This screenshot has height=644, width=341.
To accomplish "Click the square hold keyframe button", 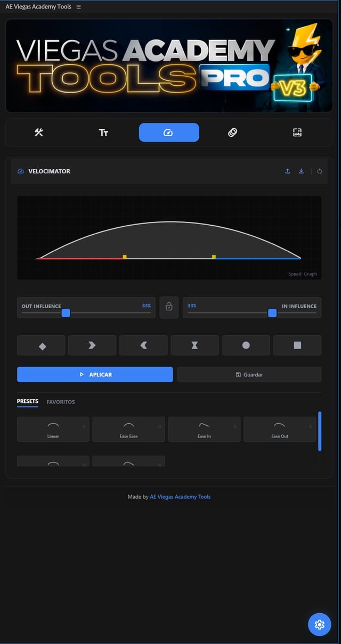I will click(x=297, y=345).
